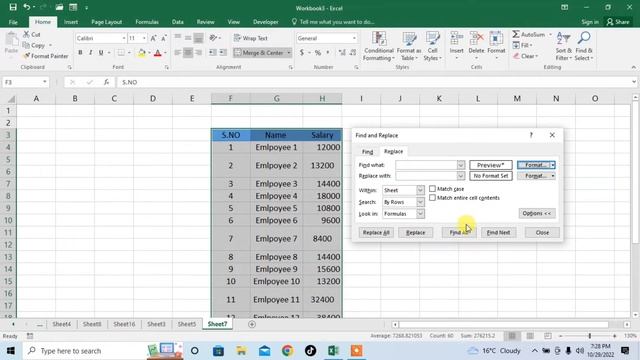Click column K header
The height and width of the screenshot is (360, 640).
439,98
